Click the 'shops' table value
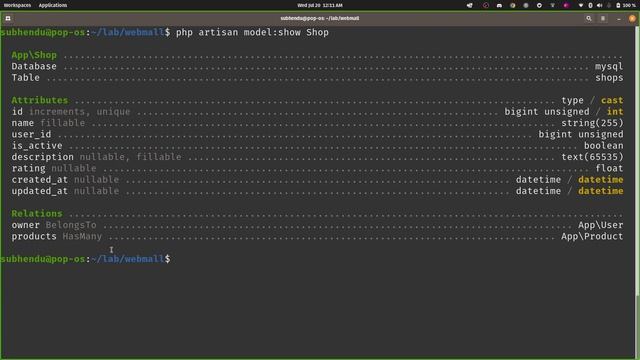This screenshot has width=640, height=360. [609, 78]
